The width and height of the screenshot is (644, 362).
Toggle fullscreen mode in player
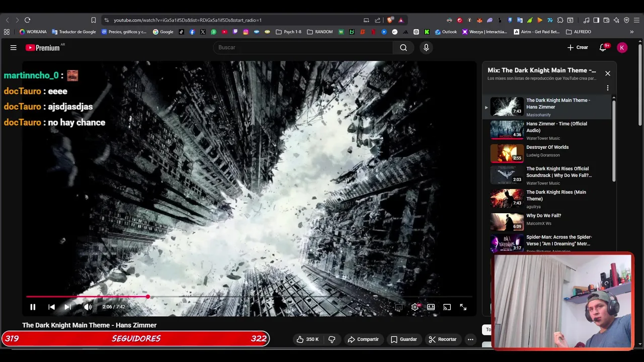pyautogui.click(x=463, y=307)
